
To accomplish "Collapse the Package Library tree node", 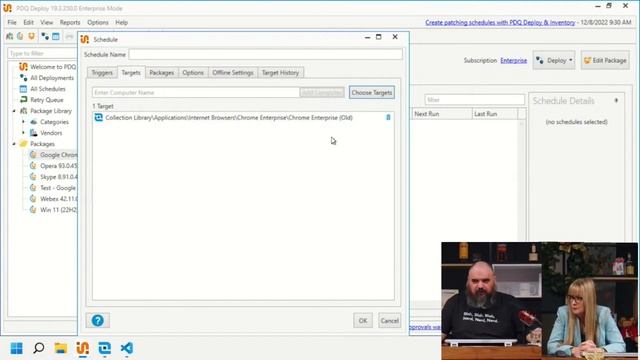I will click(x=14, y=111).
